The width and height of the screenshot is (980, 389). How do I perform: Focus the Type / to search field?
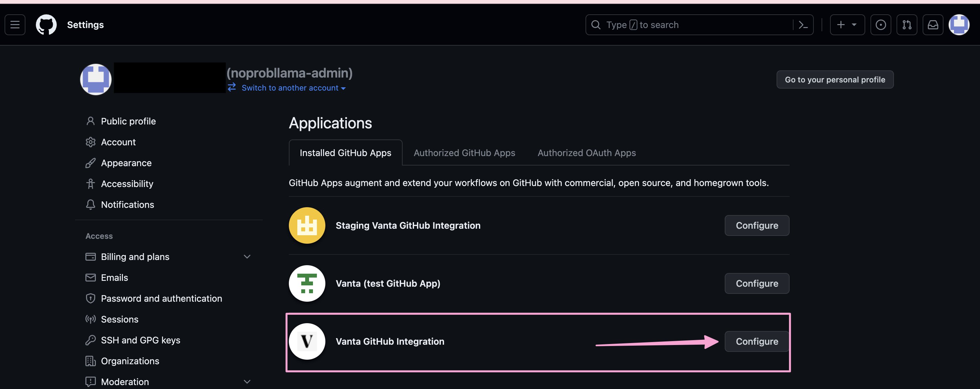pyautogui.click(x=699, y=25)
